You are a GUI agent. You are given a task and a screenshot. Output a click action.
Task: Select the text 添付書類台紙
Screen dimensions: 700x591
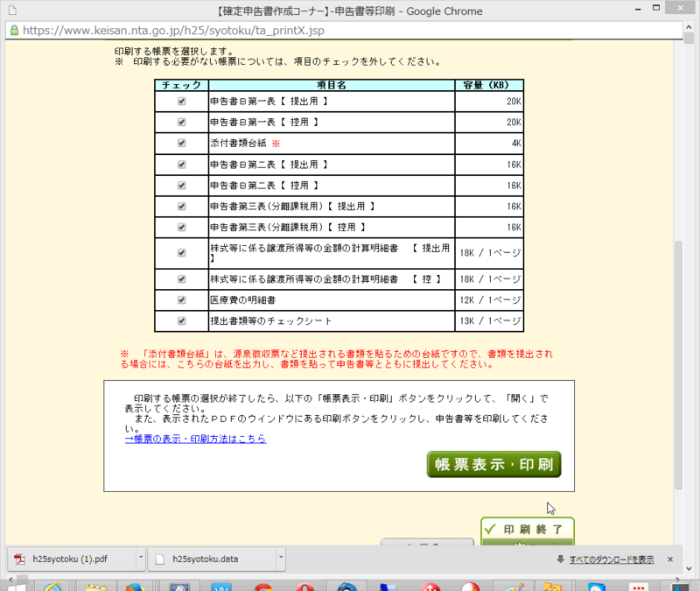[238, 144]
